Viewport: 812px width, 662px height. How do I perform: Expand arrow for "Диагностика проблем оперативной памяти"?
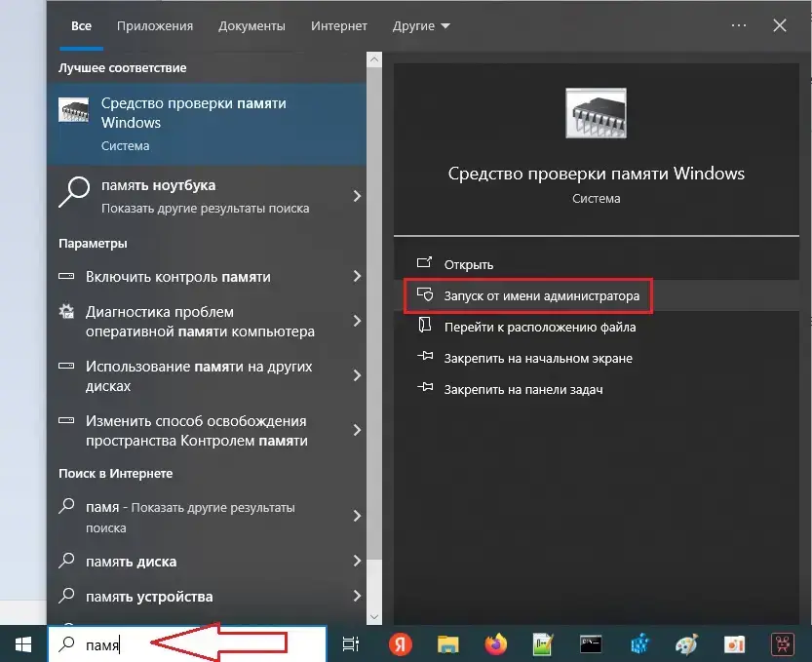(357, 321)
